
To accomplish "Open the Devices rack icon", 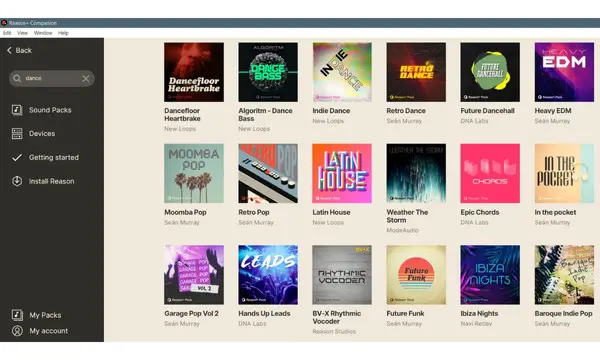I will point(17,134).
